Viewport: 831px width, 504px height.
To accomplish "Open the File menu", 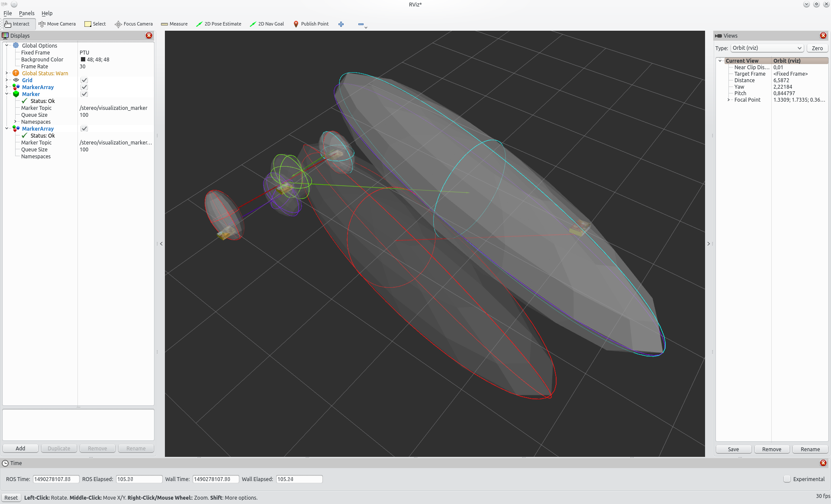I will pos(8,13).
